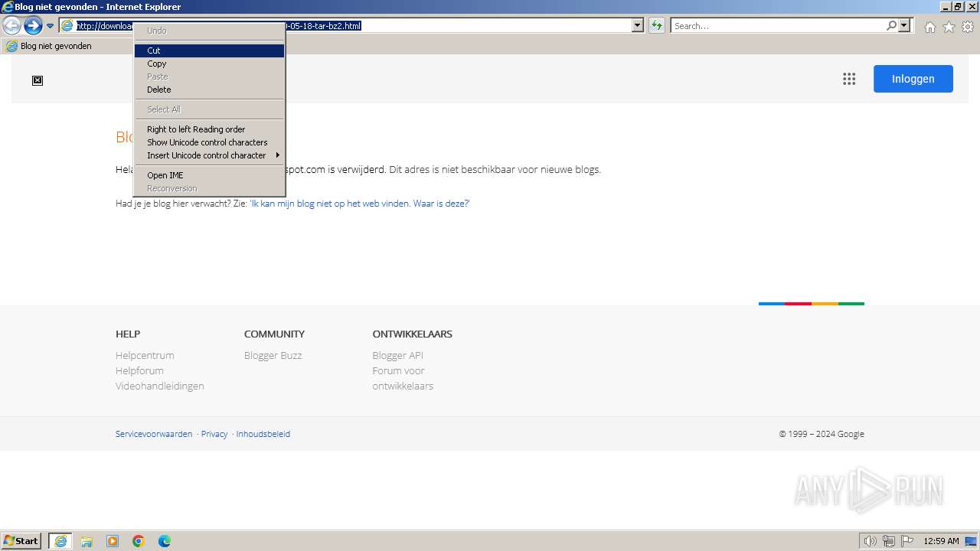This screenshot has height=551, width=980.
Task: Launch Chrome from the taskbar
Action: tap(139, 541)
